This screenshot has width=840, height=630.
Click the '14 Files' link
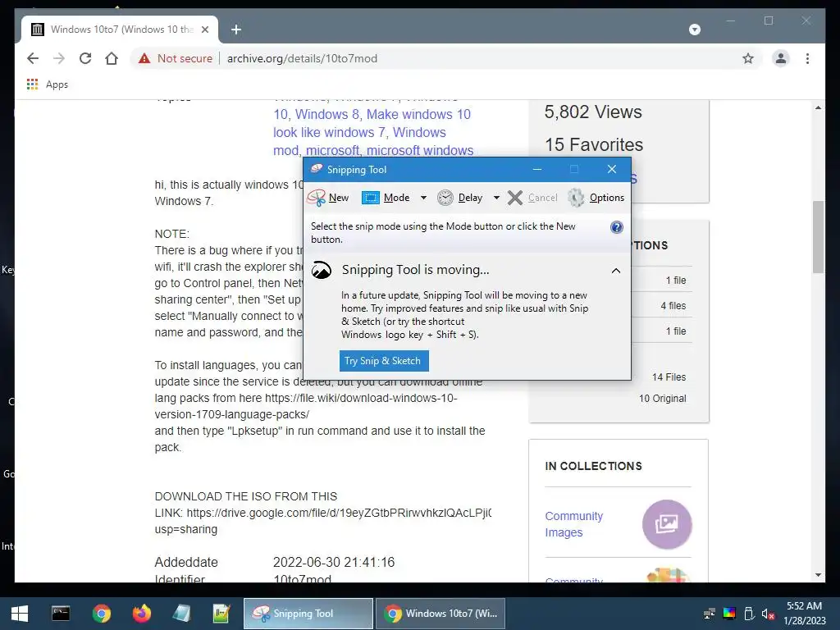coord(669,377)
